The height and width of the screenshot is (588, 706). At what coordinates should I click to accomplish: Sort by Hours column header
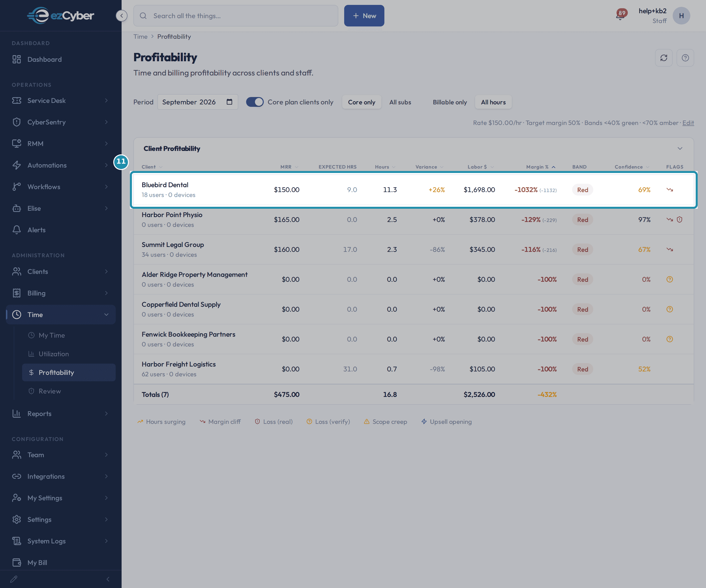point(385,167)
